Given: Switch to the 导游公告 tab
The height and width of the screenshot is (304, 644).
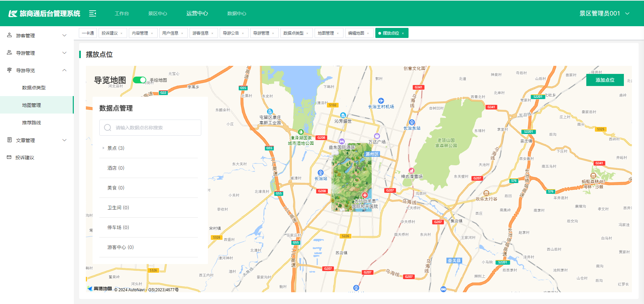Looking at the screenshot, I should point(234,33).
